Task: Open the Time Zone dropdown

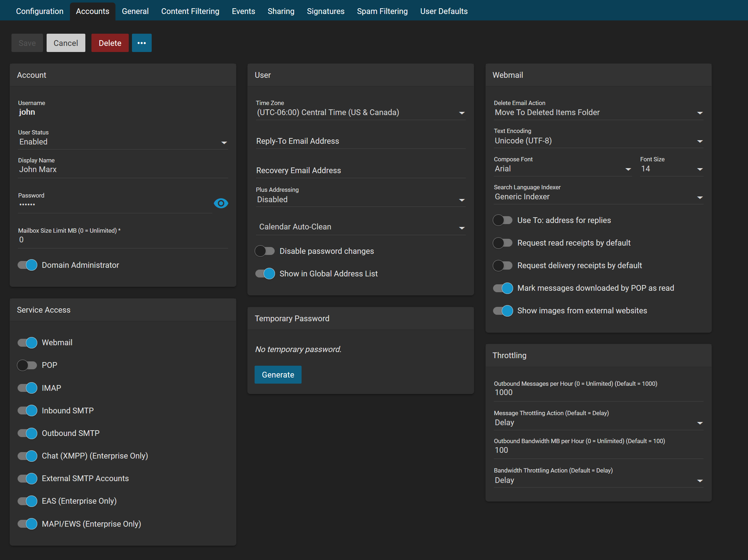Action: click(360, 113)
